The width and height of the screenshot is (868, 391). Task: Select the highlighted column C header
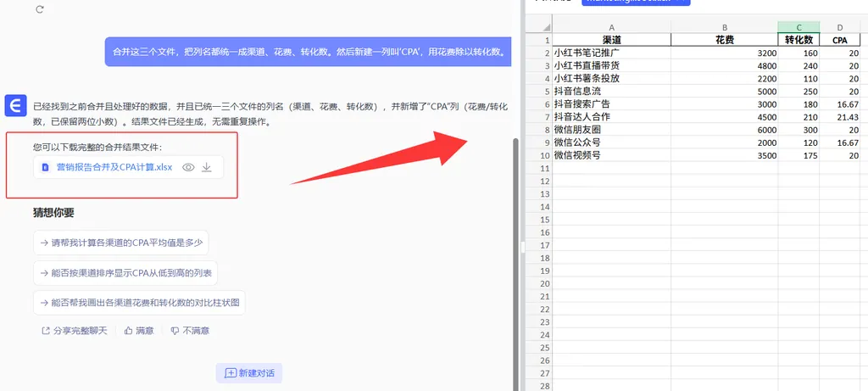[x=798, y=27]
